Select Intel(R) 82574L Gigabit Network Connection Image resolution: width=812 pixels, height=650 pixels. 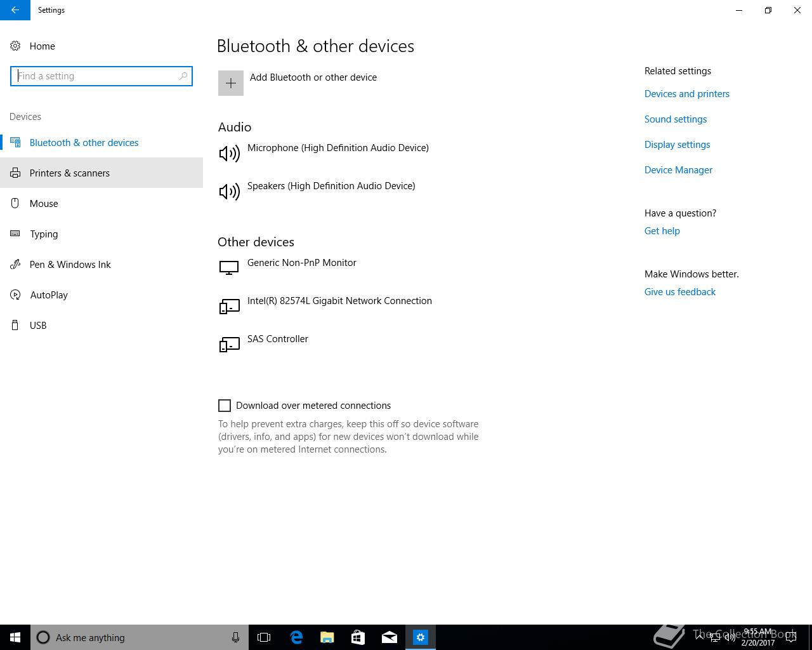[x=339, y=301]
